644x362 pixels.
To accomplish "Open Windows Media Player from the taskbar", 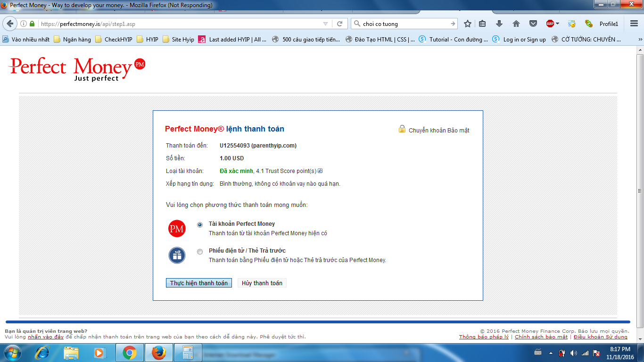I will click(x=99, y=353).
